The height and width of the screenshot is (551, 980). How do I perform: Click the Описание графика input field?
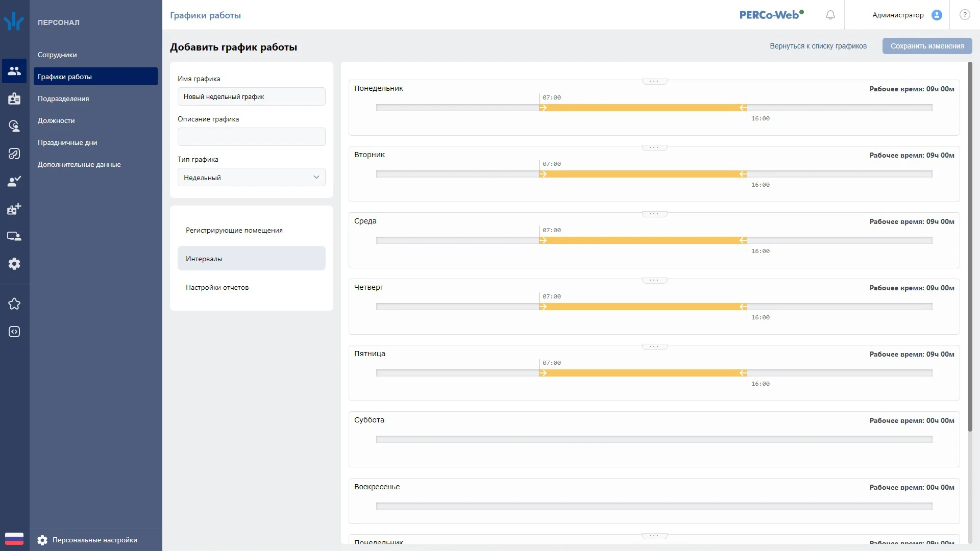(x=251, y=137)
